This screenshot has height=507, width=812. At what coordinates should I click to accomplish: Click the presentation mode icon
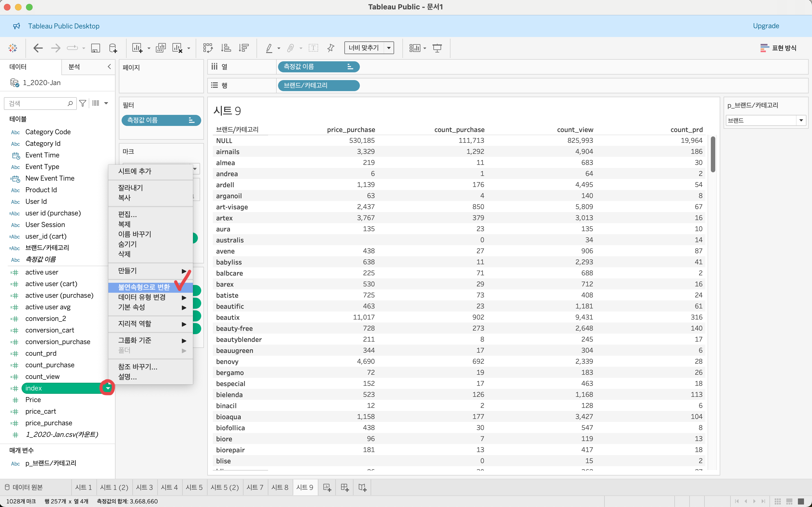pos(437,48)
